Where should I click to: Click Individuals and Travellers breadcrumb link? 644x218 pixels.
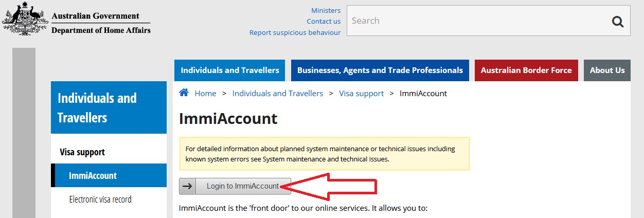pyautogui.click(x=278, y=94)
